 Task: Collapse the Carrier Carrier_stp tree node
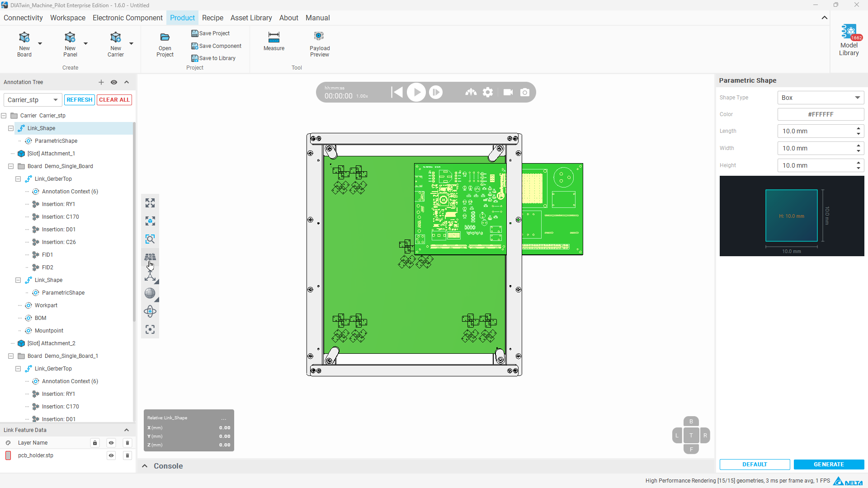(4, 116)
